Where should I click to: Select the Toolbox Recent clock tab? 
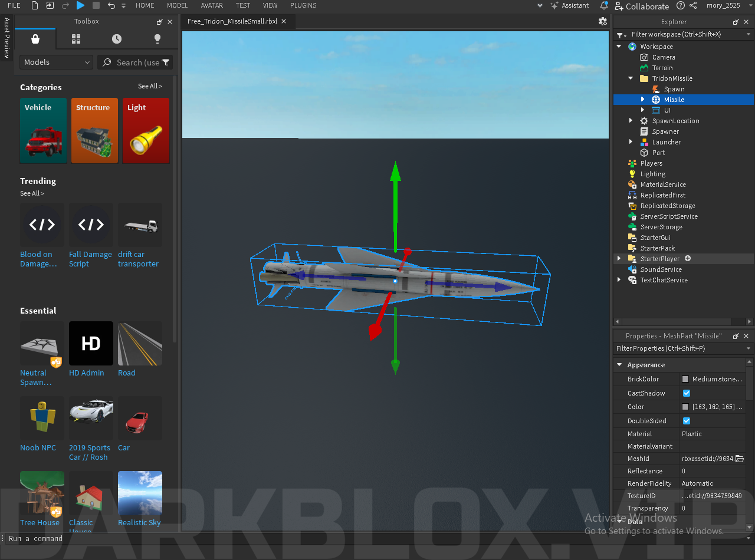[x=117, y=39]
